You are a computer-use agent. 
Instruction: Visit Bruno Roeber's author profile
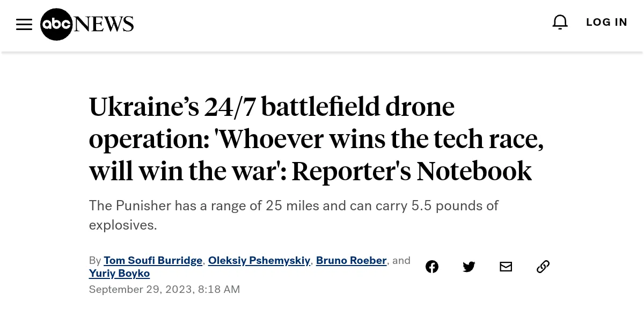(351, 260)
